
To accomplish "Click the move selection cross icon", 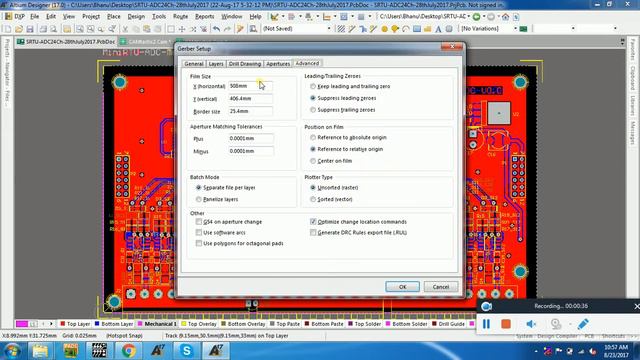I will coord(182,29).
